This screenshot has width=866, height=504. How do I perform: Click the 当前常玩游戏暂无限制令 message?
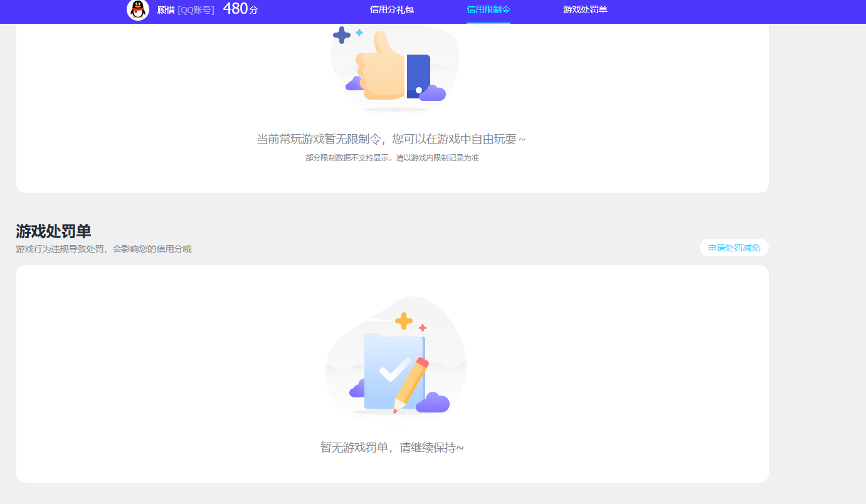[391, 139]
